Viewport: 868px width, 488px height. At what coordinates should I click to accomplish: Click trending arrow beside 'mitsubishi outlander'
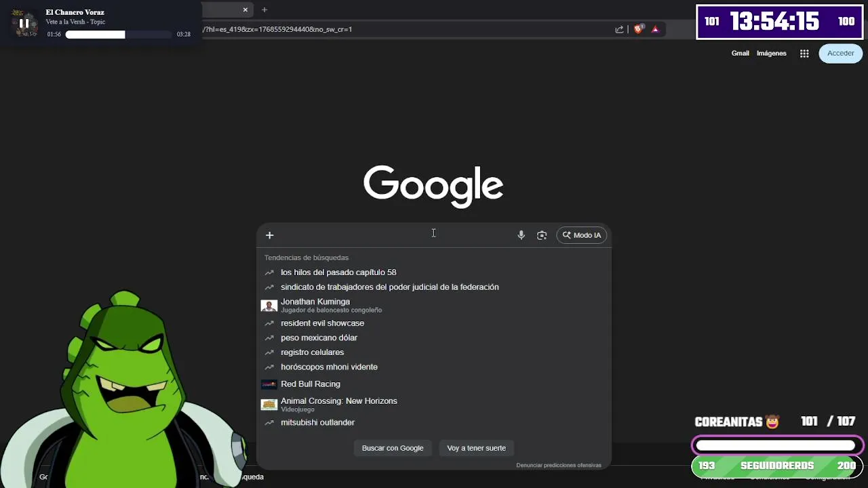(269, 423)
